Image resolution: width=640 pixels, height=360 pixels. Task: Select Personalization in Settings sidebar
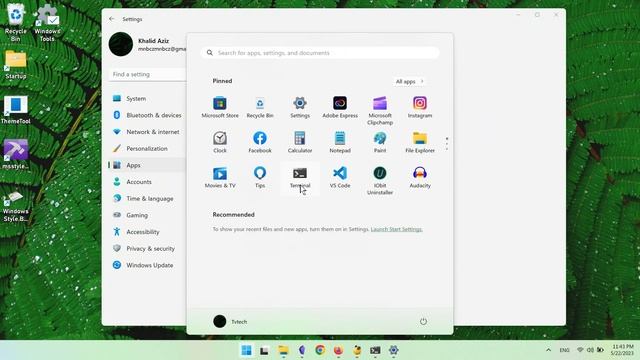[x=147, y=148]
